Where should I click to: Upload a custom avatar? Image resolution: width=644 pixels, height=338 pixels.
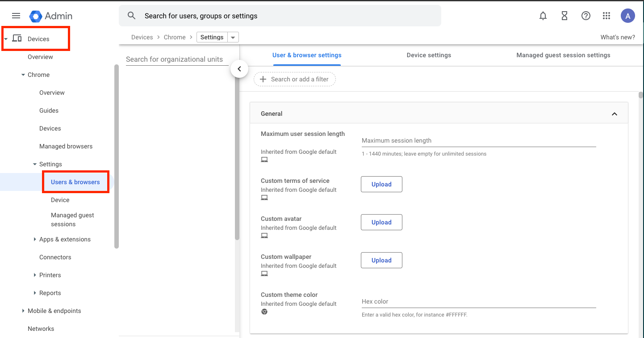coord(381,222)
